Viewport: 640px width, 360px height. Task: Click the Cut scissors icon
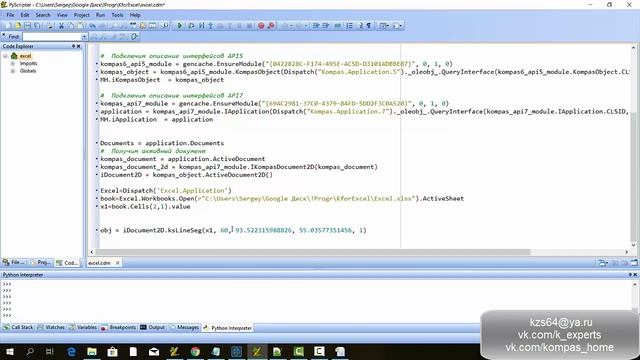(61, 26)
